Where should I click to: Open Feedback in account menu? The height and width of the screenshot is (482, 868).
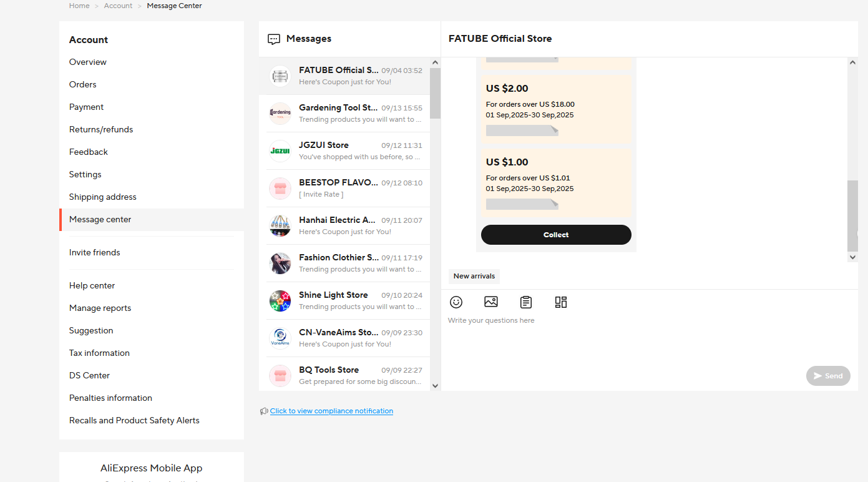coord(89,152)
